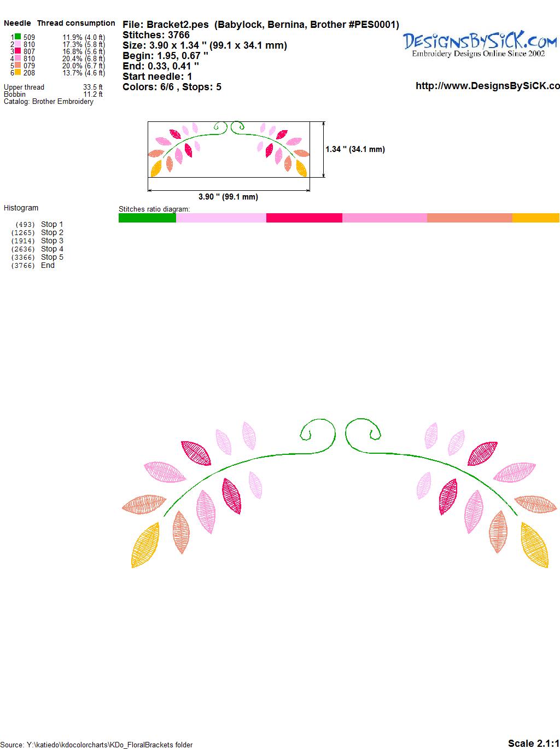The height and width of the screenshot is (749, 560).
Task: Click the DesignsBySiCK.com logo
Action: point(480,44)
